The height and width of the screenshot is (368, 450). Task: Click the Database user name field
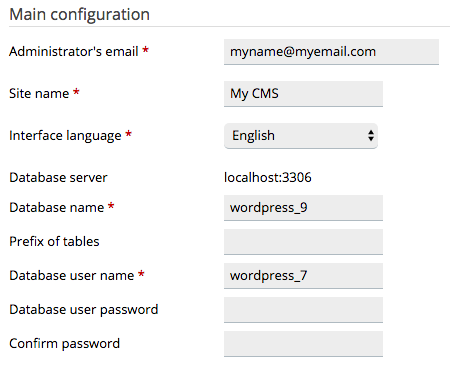click(303, 276)
